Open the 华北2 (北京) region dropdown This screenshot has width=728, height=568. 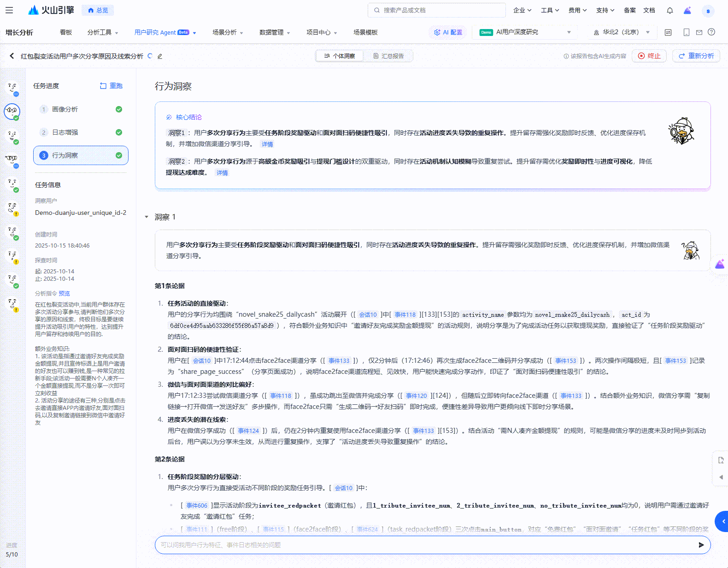click(x=622, y=32)
